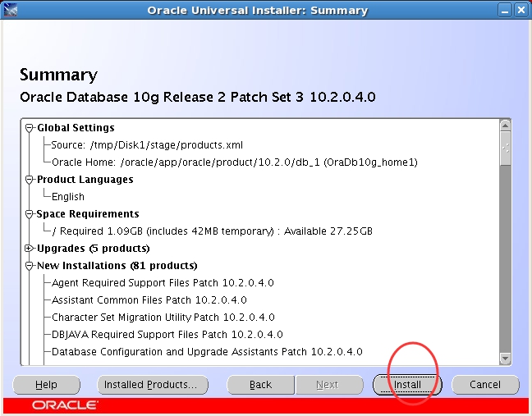Select the Required 1.09GB space row
Viewport: 532px width, 416px height.
213,231
